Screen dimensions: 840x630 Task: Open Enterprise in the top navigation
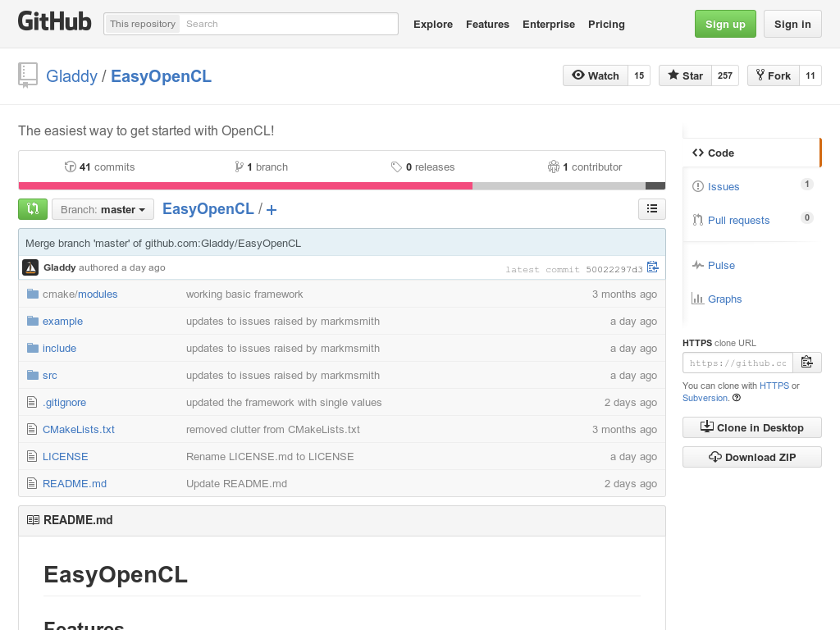tap(549, 24)
